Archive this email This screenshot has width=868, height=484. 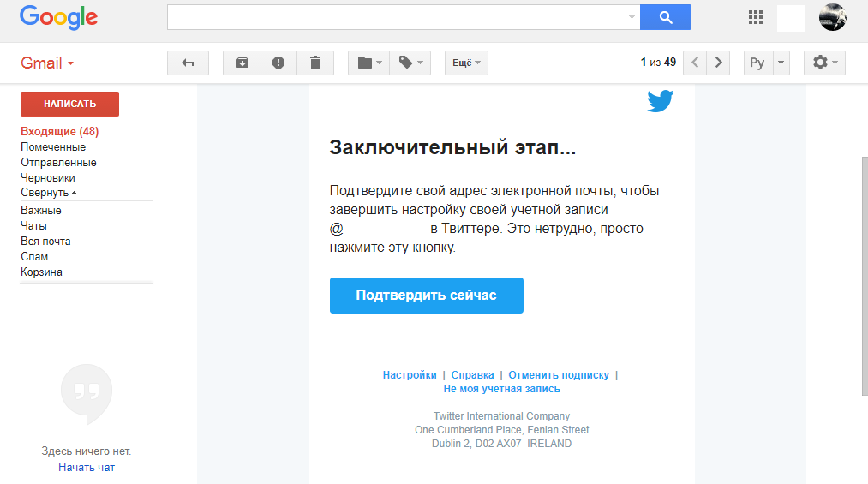[242, 63]
